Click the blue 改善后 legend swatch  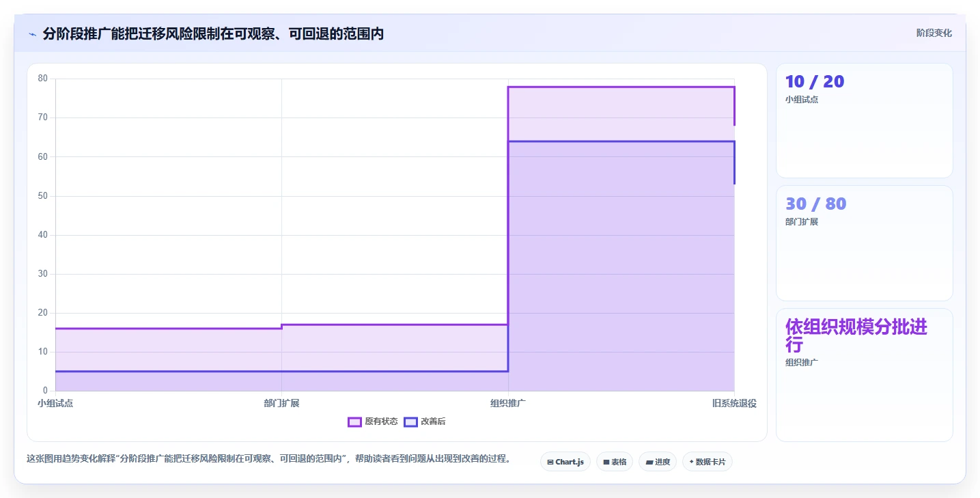pyautogui.click(x=410, y=421)
